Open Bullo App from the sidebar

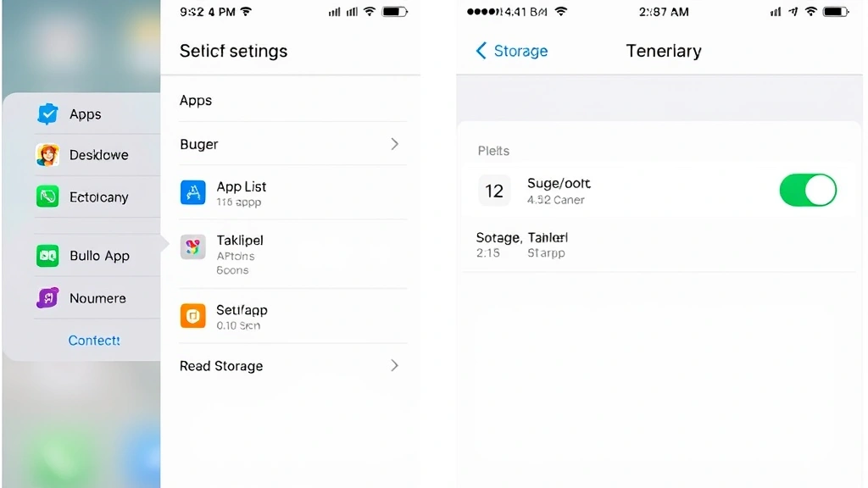[48, 255]
